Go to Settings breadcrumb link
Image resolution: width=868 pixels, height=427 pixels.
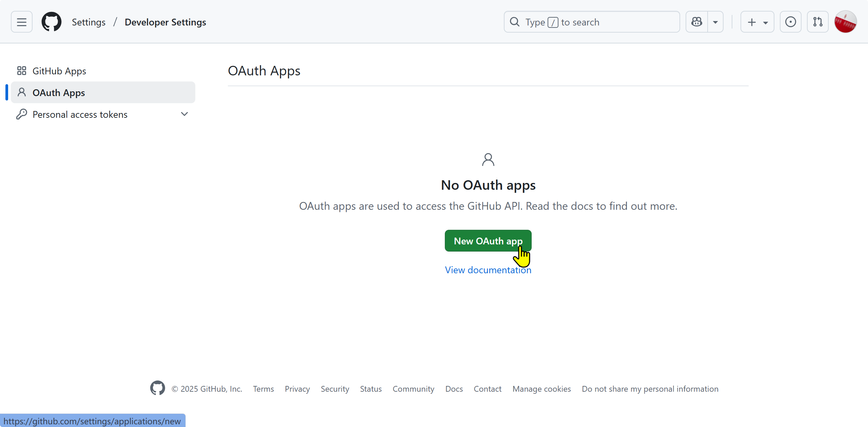click(x=88, y=22)
